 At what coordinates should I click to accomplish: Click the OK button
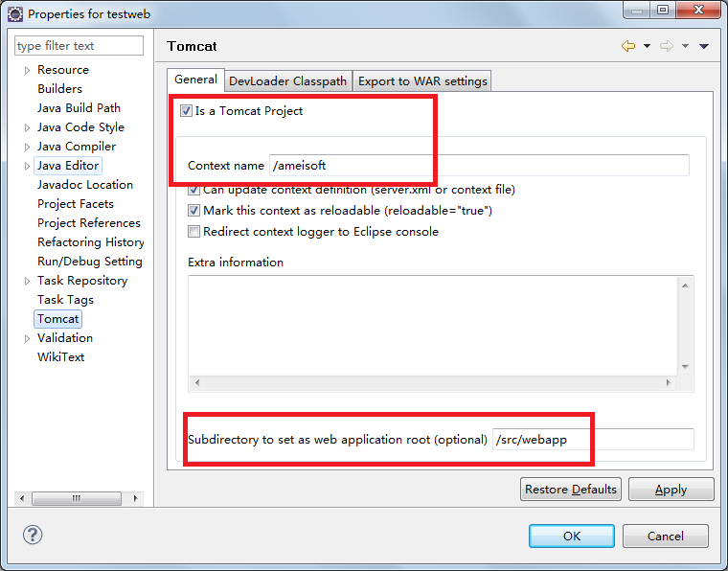click(x=572, y=537)
